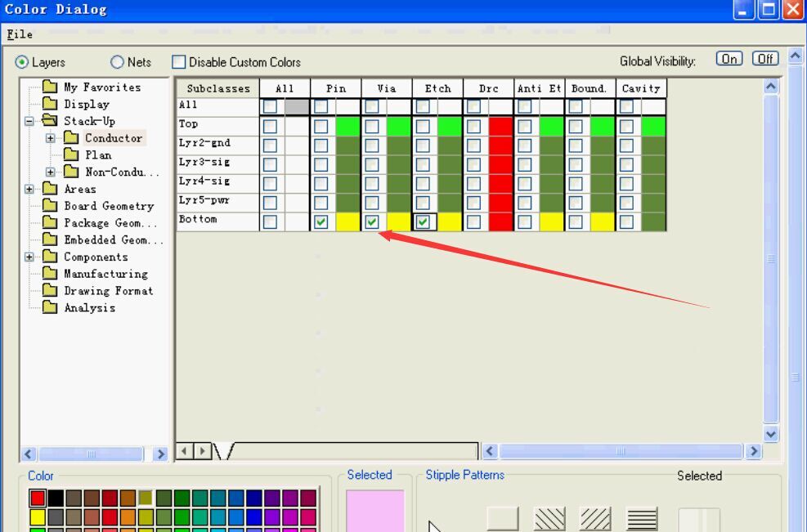The image size is (807, 532).
Task: Click the Anti Et column header
Action: (x=540, y=88)
